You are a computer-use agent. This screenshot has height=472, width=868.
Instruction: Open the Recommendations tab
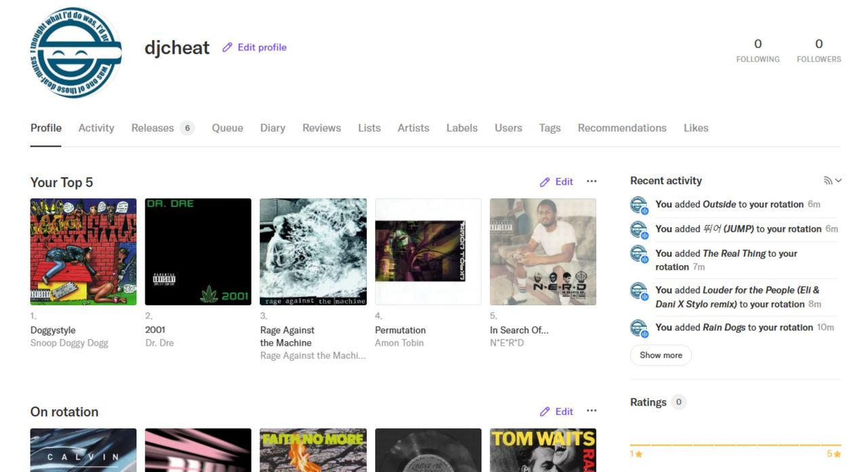click(622, 127)
